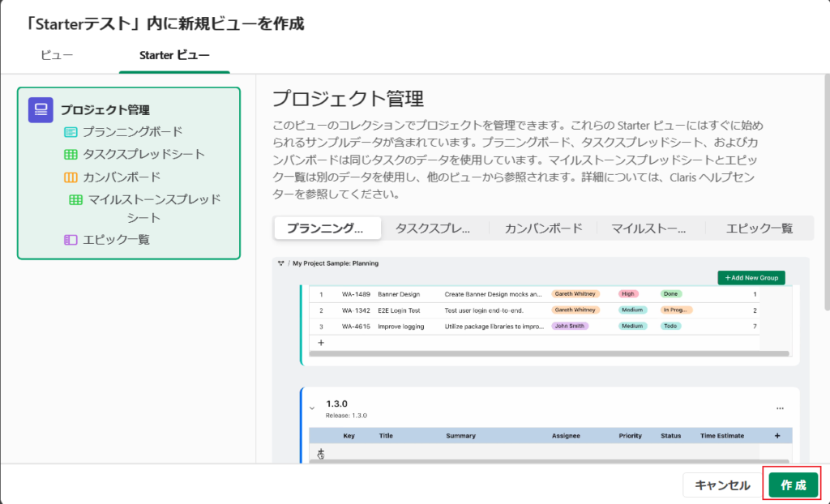Select the プランニングボード view icon
This screenshot has width=830, height=504.
(71, 132)
